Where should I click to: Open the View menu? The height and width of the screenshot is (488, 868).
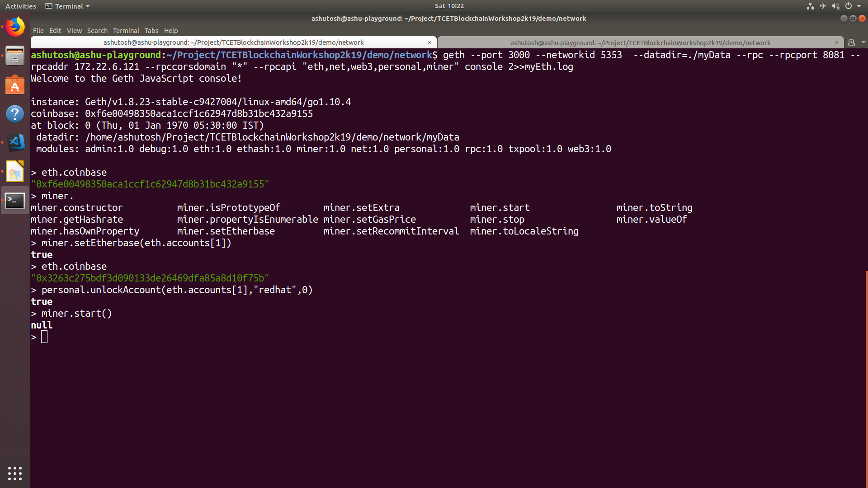click(74, 31)
